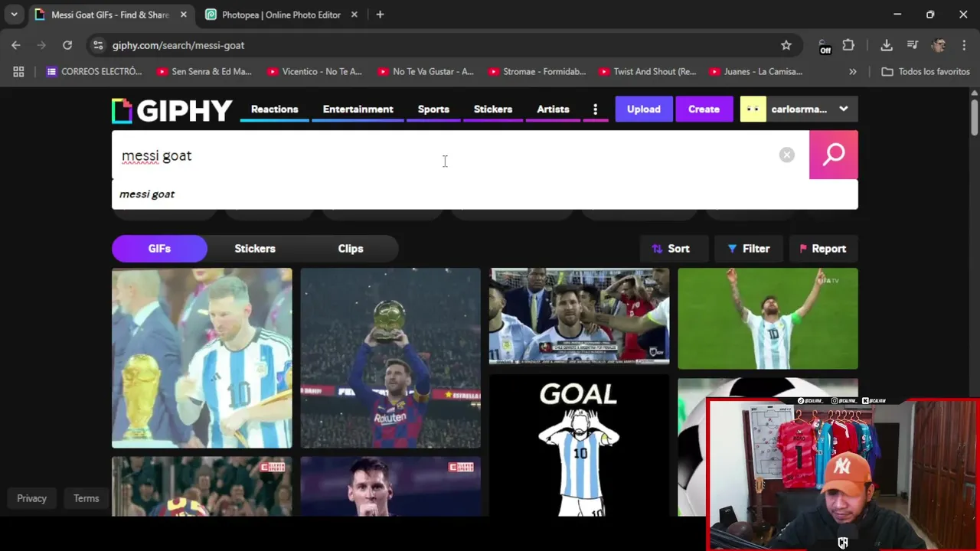Screen dimensions: 980x551
Task: Click the magenta search magnifier button
Action: [x=833, y=155]
